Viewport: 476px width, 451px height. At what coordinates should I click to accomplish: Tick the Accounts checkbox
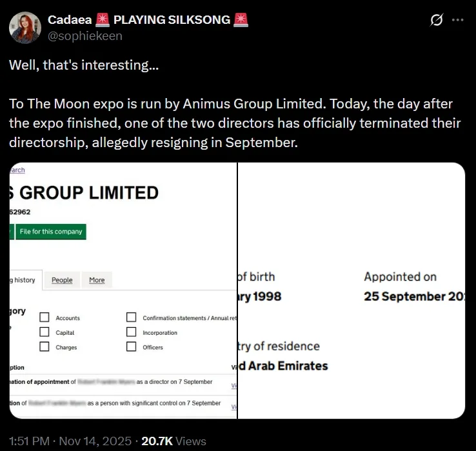click(45, 317)
